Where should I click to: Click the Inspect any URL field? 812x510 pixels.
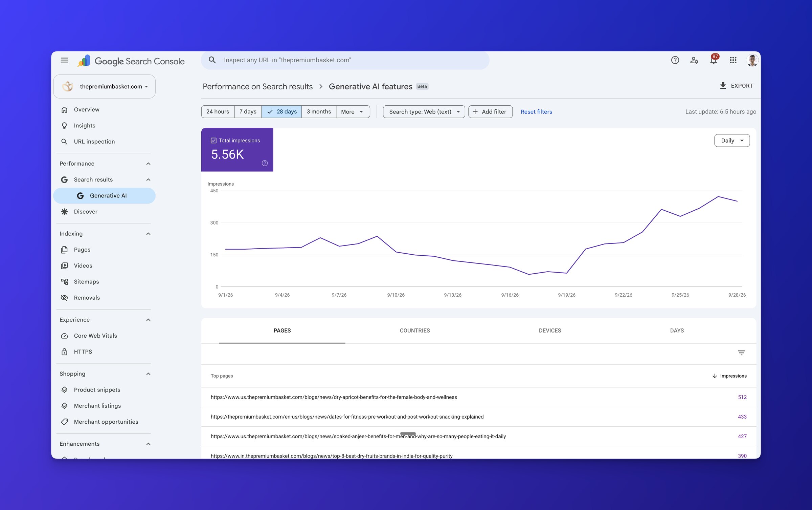tap(345, 60)
